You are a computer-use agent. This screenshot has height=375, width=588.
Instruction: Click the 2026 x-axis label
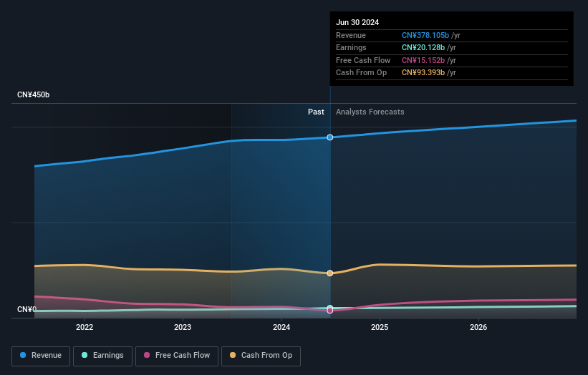478,327
